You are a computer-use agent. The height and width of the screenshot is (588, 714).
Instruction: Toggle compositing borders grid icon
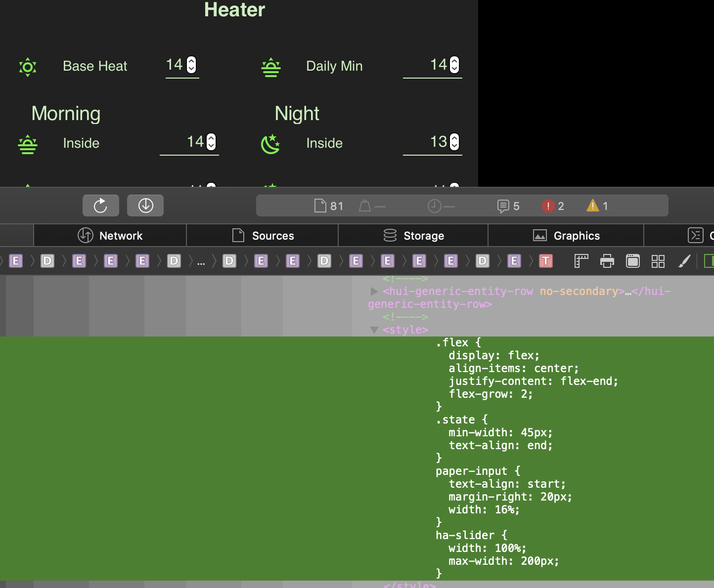(x=658, y=261)
